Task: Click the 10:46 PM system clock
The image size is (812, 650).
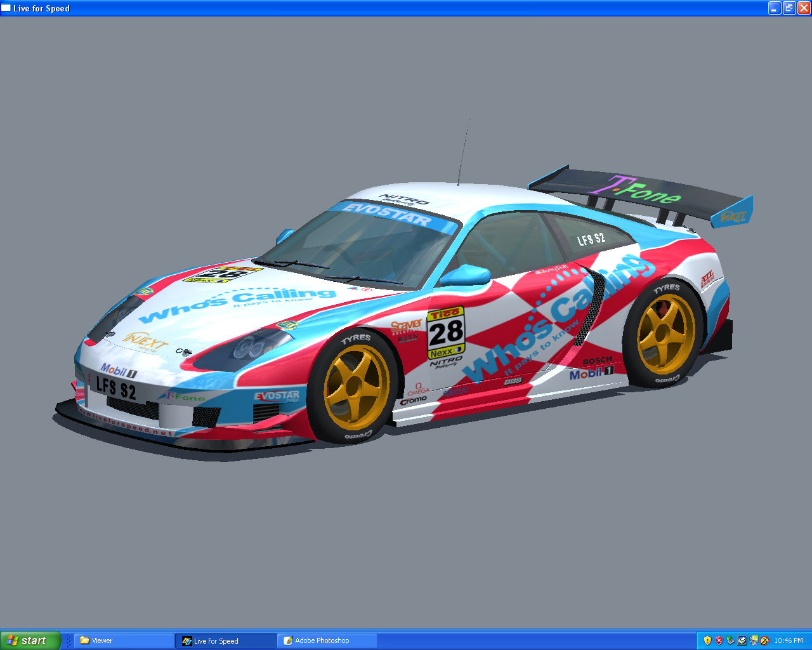Action: (789, 640)
